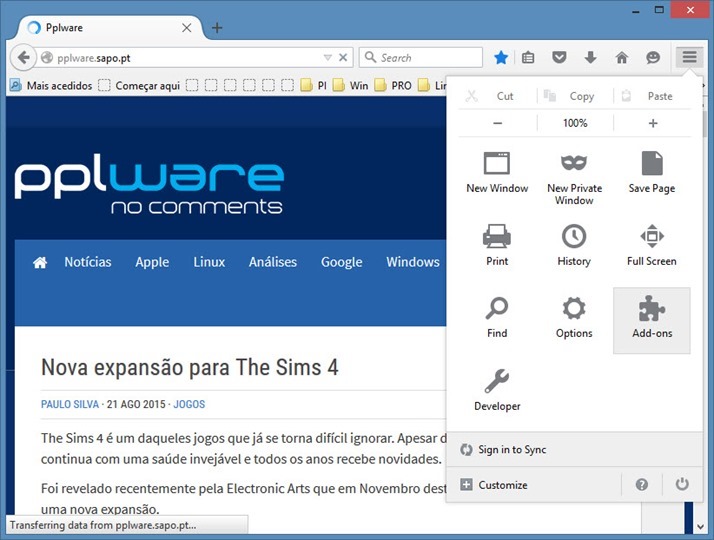Reset zoom at 100%
This screenshot has height=540, width=714.
575,123
